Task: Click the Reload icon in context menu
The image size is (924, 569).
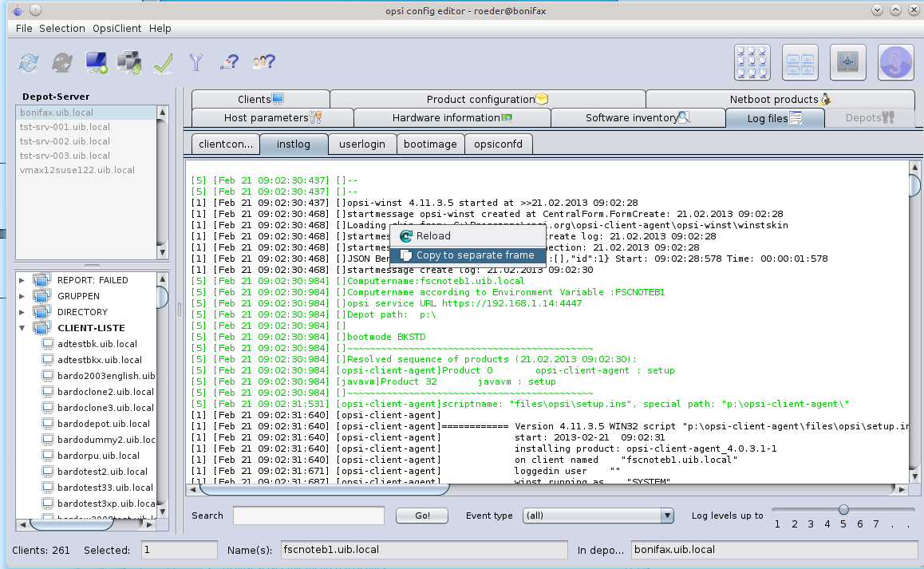Action: pyautogui.click(x=405, y=236)
